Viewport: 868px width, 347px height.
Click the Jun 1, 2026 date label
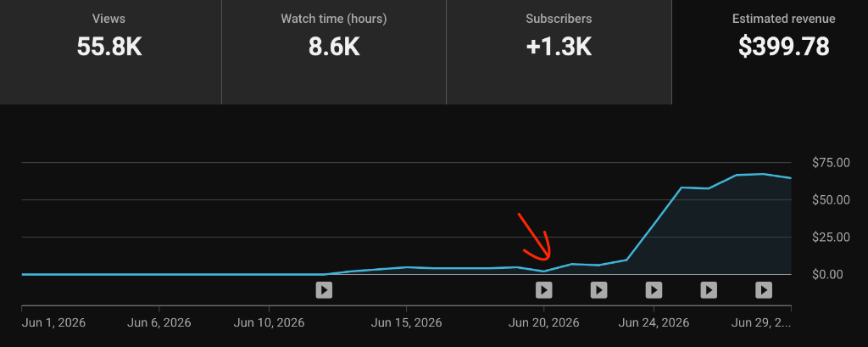(53, 322)
